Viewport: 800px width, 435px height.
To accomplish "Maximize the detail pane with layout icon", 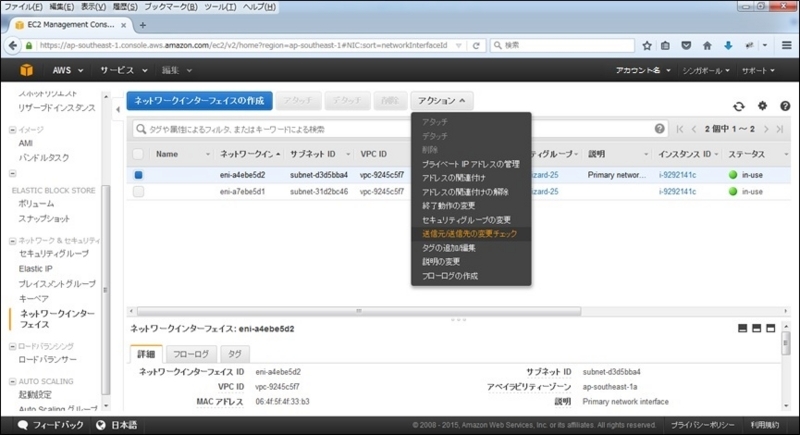I will (x=770, y=328).
